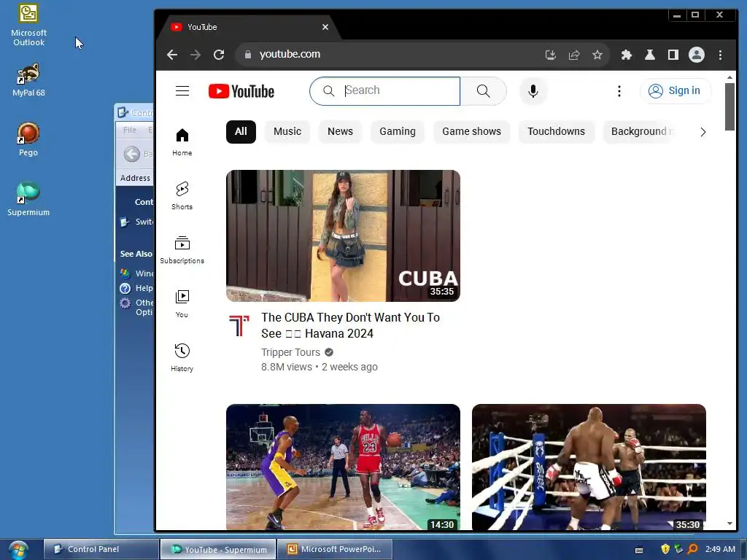
Task: Go to Home in sidebar
Action: point(182,142)
